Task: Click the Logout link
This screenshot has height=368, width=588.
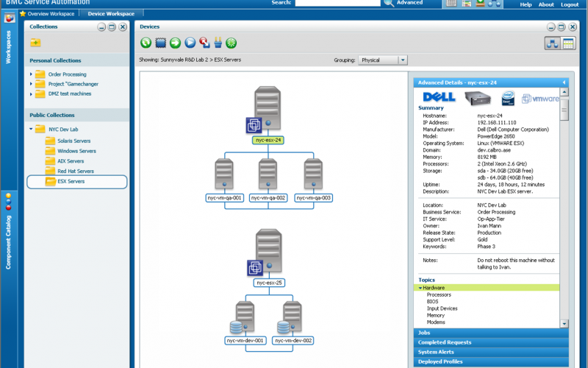Action: (570, 4)
